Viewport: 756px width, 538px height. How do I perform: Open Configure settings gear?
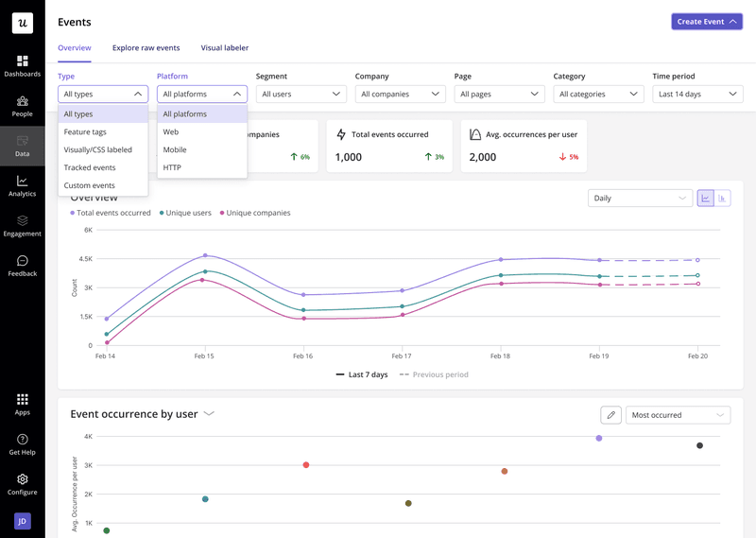click(22, 483)
